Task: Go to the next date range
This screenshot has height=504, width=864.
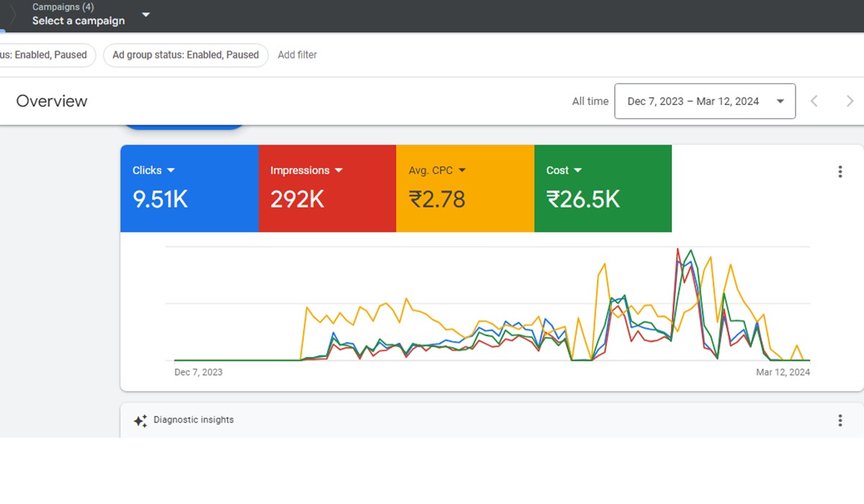Action: pos(850,102)
